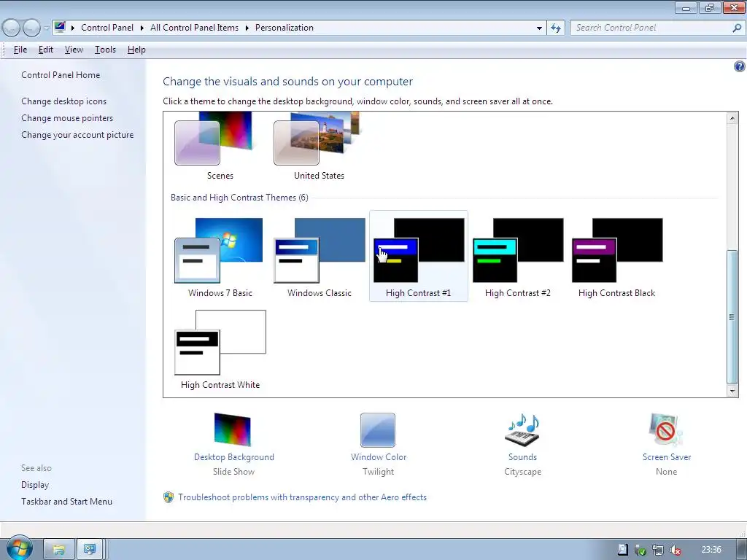Open Troubleshoot problems with transparency link
Screen dimensions: 747x560
pos(303,497)
